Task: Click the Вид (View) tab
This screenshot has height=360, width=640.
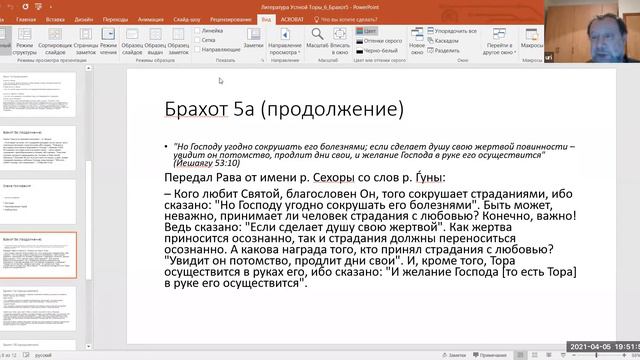Action: (266, 19)
